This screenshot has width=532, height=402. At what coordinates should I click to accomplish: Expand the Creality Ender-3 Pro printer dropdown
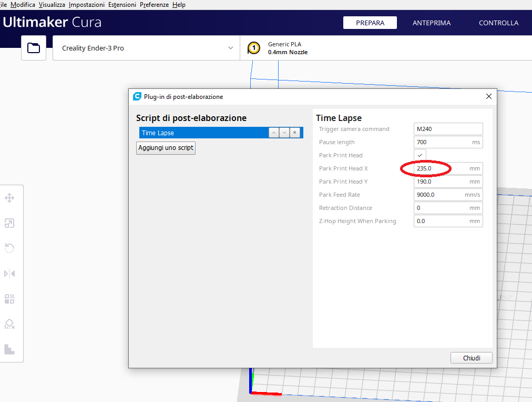click(146, 48)
